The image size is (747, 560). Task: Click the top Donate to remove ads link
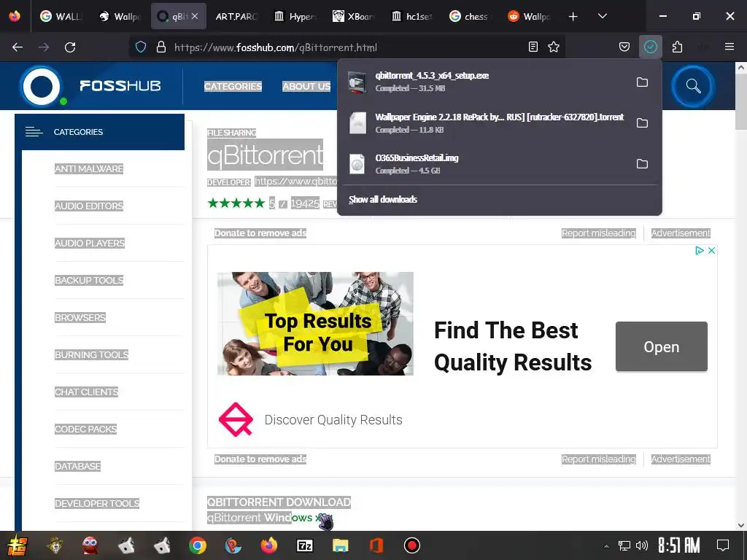pos(260,233)
